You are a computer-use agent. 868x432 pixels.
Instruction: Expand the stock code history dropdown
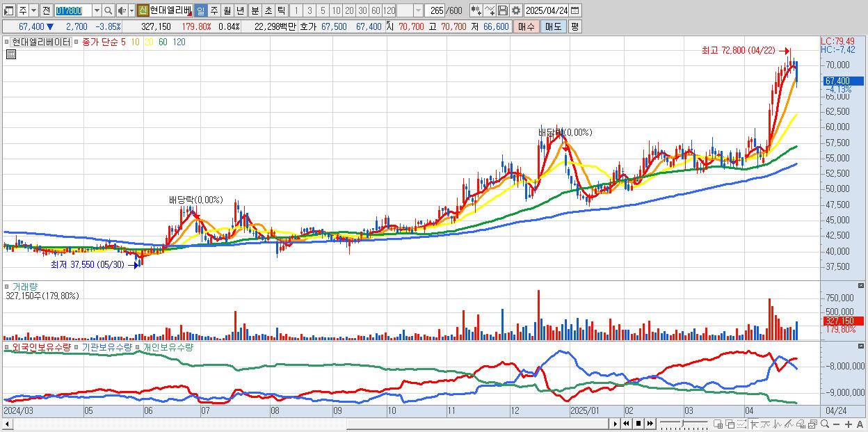(x=97, y=10)
